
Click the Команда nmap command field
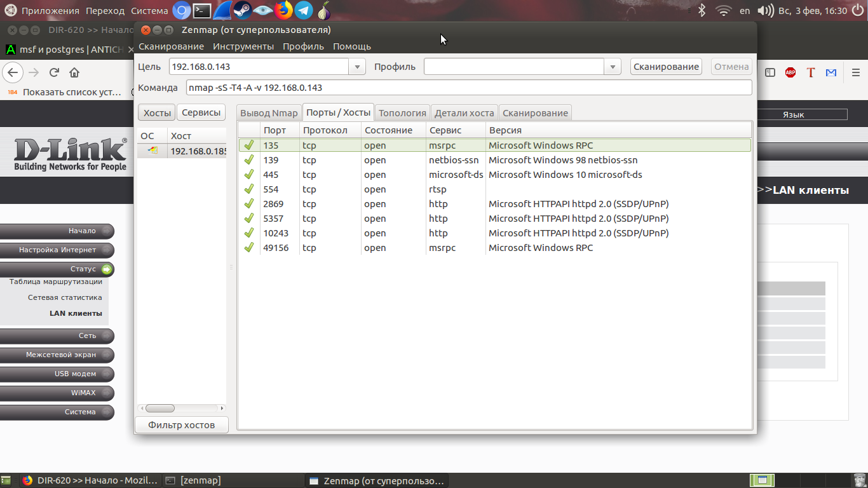[x=468, y=88]
